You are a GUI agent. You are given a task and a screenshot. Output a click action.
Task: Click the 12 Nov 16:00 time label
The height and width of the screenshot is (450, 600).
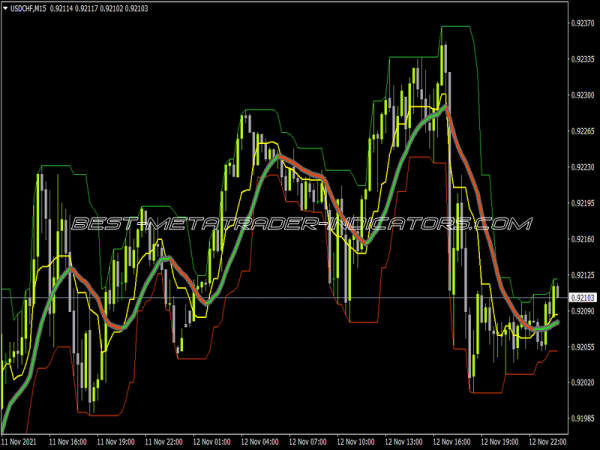point(451,442)
